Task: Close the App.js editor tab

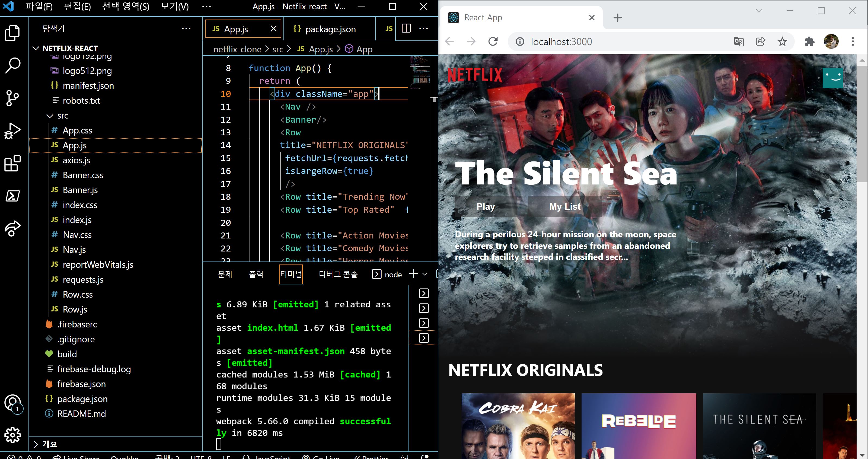Action: click(x=274, y=29)
